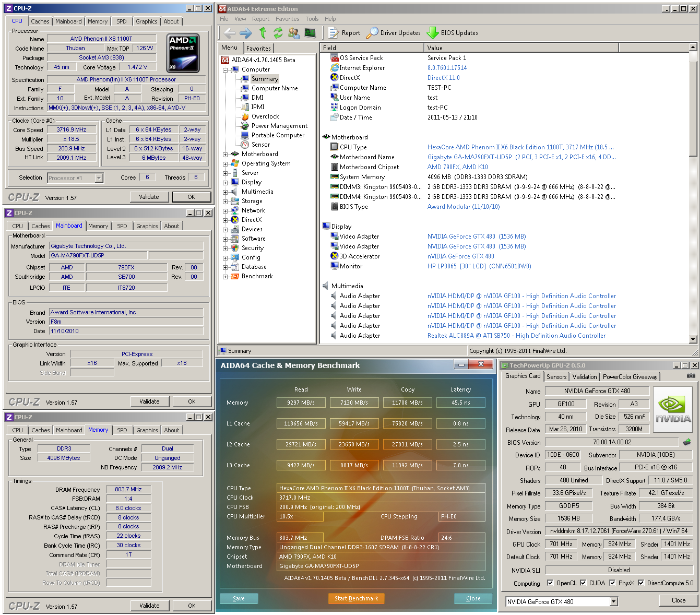Click the green forward arrow in AIDA64 toolbar
The height and width of the screenshot is (615, 700).
(x=246, y=33)
